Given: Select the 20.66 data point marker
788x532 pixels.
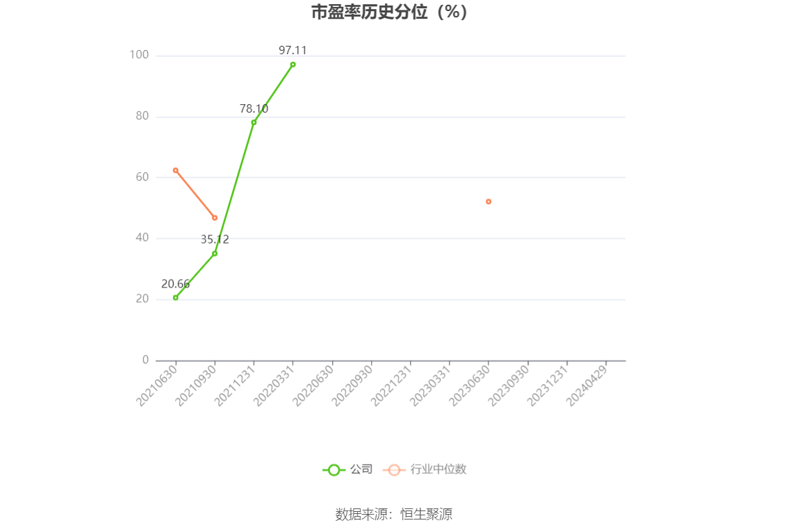Looking at the screenshot, I should click(x=175, y=298).
